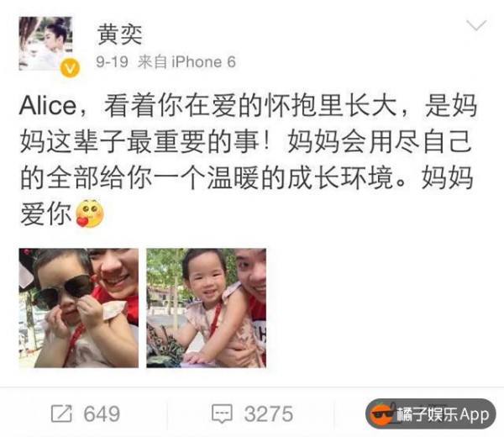The height and width of the screenshot is (437, 504).
Task: Click the phrase 看着你在爱的怀抱里长大
Action: pyautogui.click(x=250, y=106)
